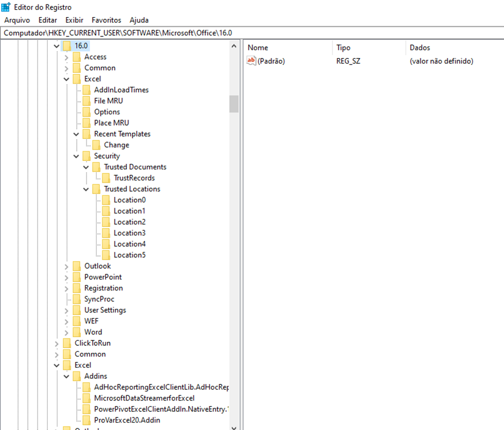Click the Location2 folder icon
This screenshot has width=504, height=430.
point(106,222)
